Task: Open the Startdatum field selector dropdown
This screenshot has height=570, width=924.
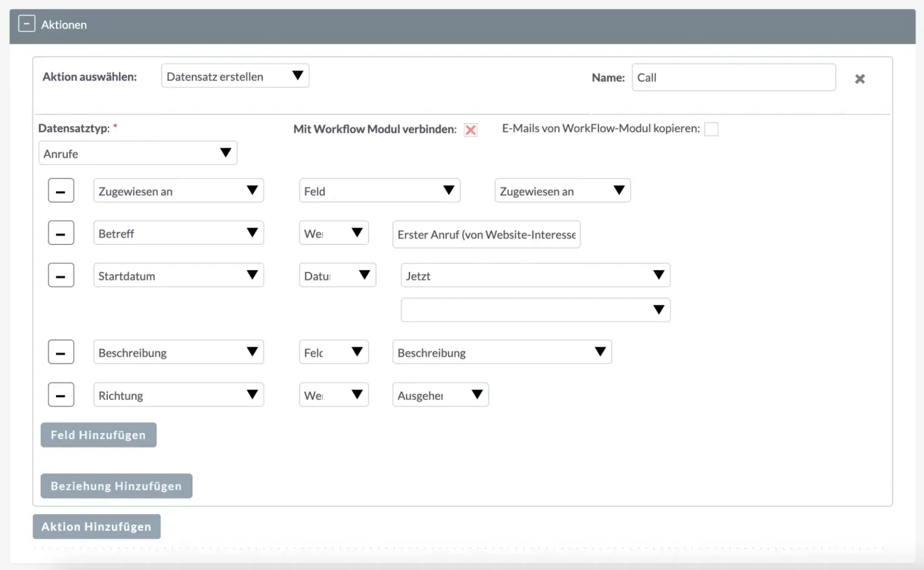Action: [178, 276]
